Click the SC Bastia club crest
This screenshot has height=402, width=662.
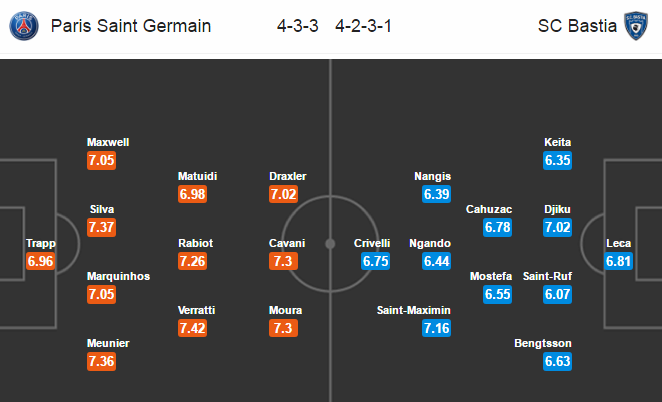(x=636, y=26)
